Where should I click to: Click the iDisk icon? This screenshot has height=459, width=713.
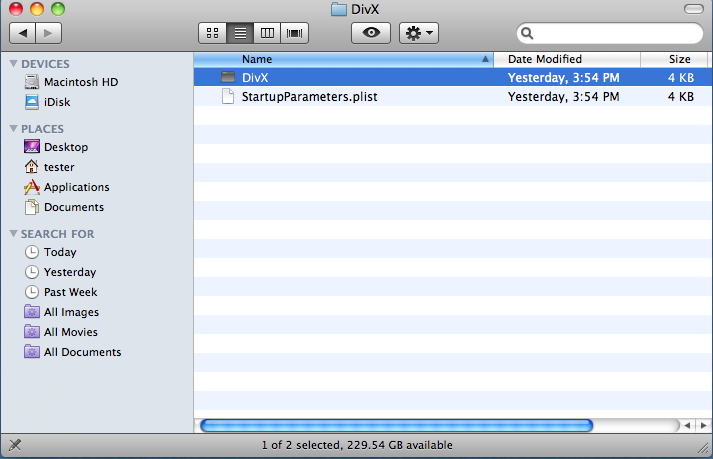click(32, 102)
